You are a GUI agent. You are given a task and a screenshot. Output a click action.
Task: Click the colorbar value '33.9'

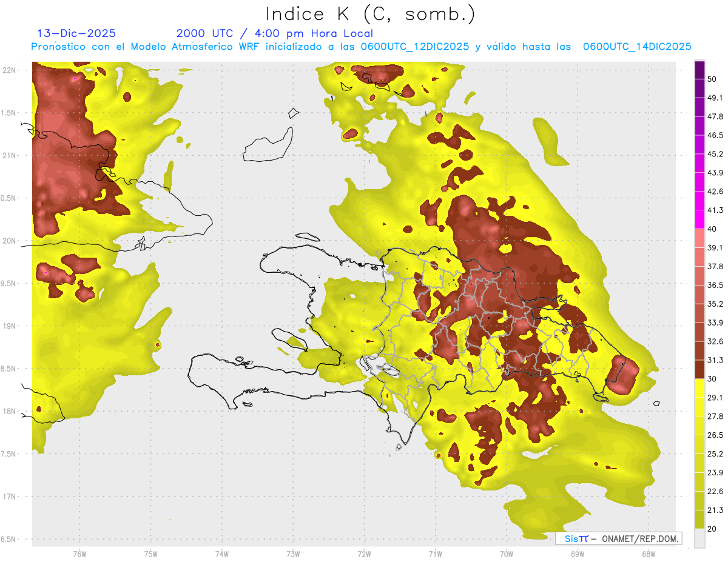click(715, 323)
